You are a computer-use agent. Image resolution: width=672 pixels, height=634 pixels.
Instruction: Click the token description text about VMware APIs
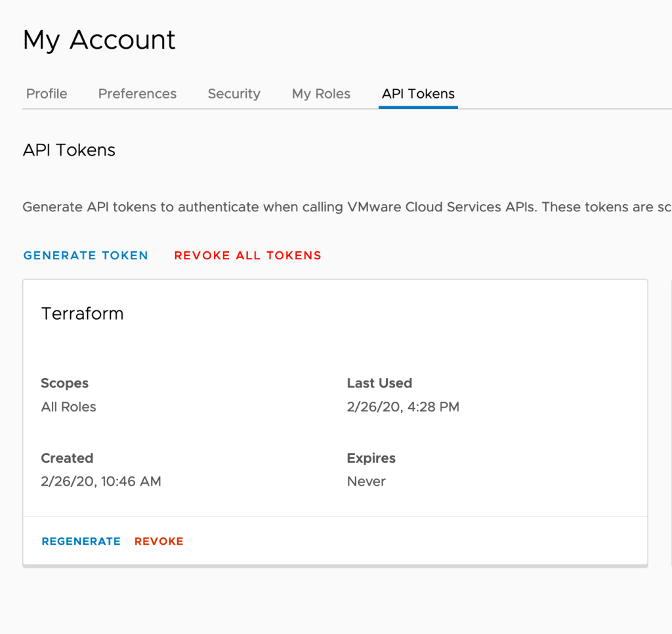[346, 207]
